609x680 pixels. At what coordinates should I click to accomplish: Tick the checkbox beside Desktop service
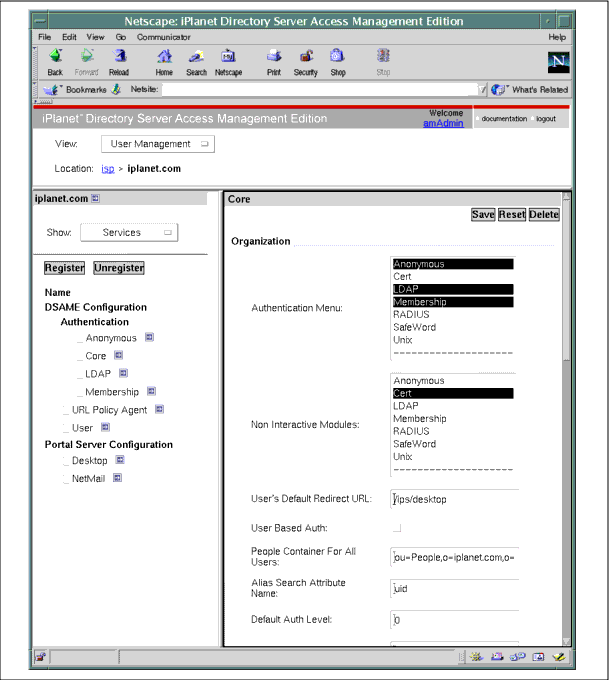pos(66,461)
